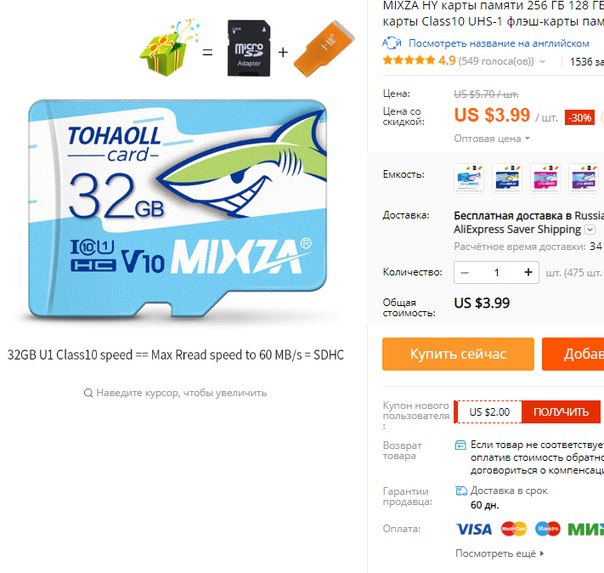Open the AliExpress Saver Shipping dropdown

[590, 230]
